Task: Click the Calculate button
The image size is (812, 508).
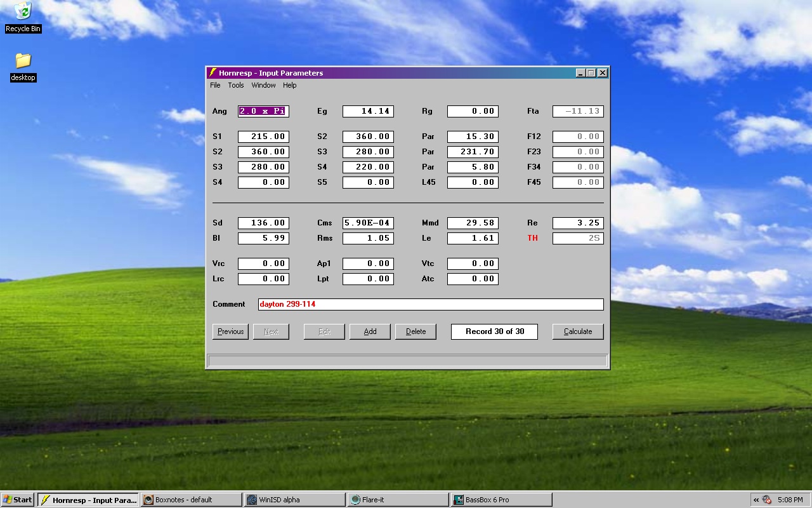Action: 578,331
